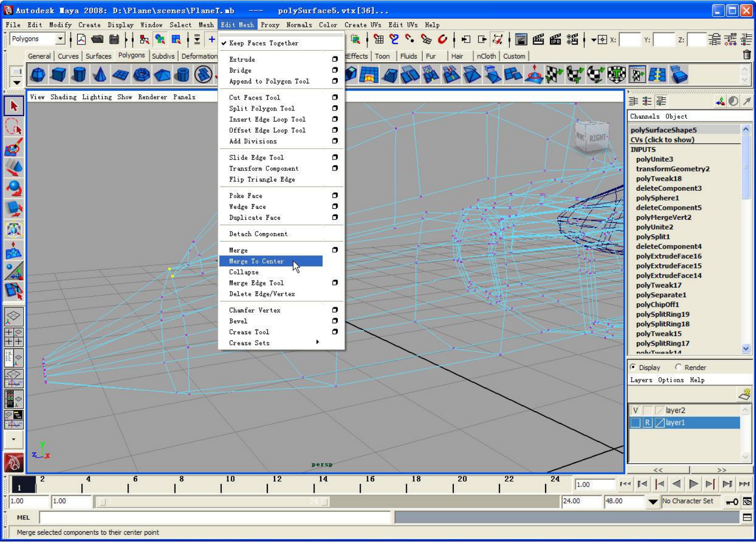
Task: Click the polygon cube shelf icon
Action: click(58, 75)
